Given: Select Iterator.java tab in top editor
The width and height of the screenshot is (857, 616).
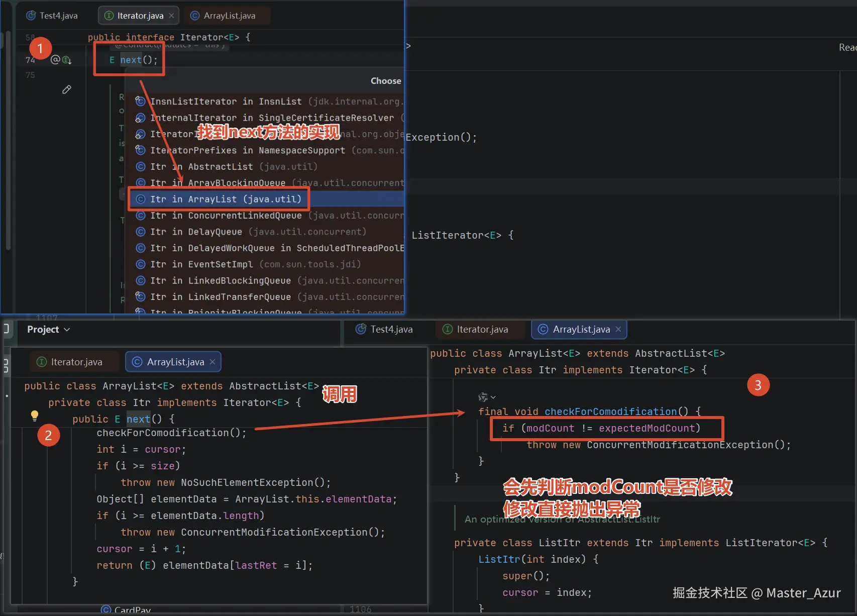Looking at the screenshot, I should tap(140, 16).
